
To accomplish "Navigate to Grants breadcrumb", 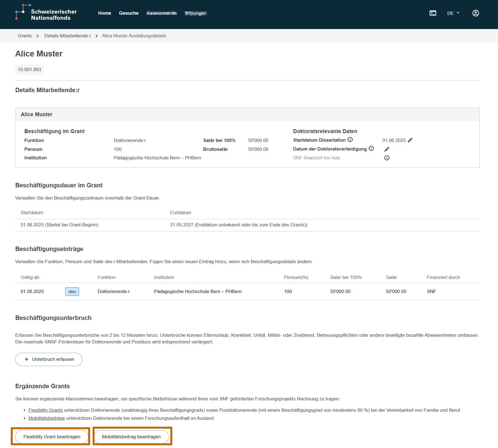I will [25, 36].
